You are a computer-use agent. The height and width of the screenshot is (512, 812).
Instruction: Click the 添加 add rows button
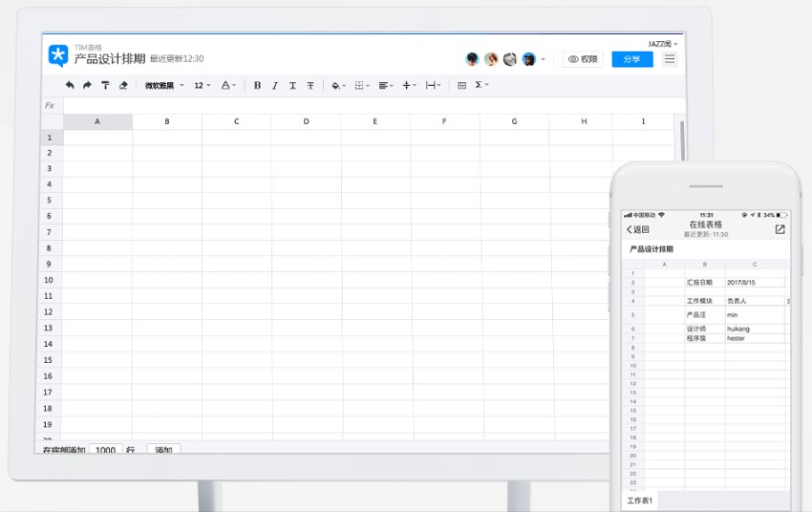[x=163, y=449]
